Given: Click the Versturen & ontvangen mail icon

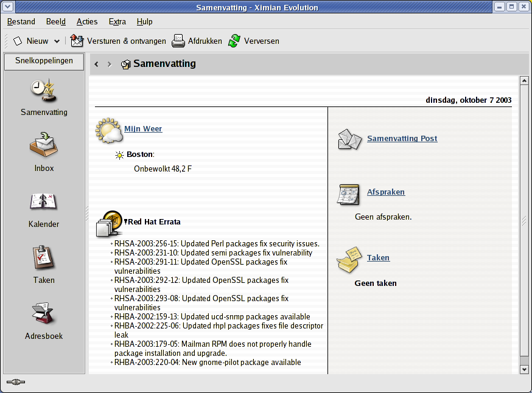Looking at the screenshot, I should pyautogui.click(x=77, y=41).
